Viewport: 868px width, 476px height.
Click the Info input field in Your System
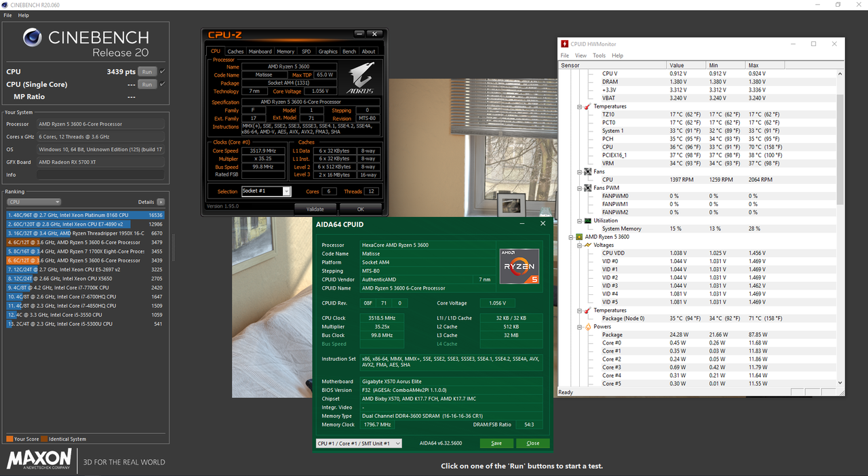[x=100, y=174]
